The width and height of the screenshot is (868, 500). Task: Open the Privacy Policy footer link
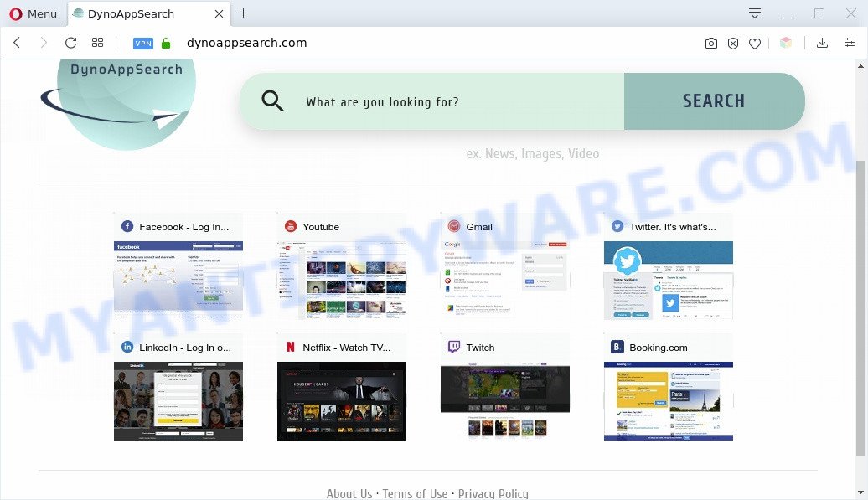493,493
